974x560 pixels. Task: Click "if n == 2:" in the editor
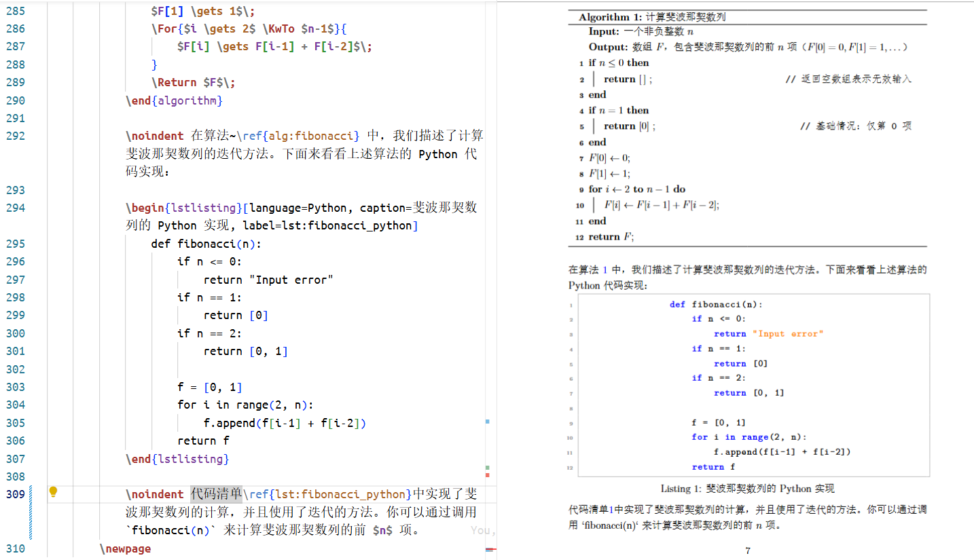pyautogui.click(x=210, y=333)
